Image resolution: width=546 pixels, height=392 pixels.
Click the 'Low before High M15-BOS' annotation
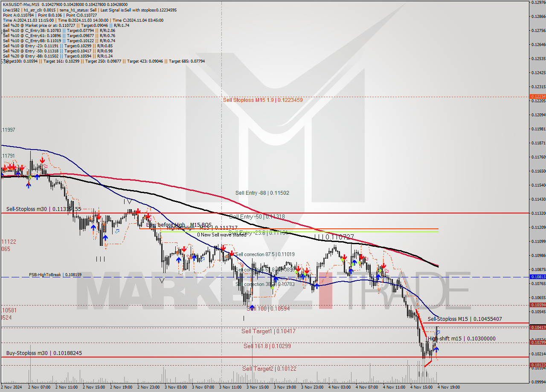(179, 225)
